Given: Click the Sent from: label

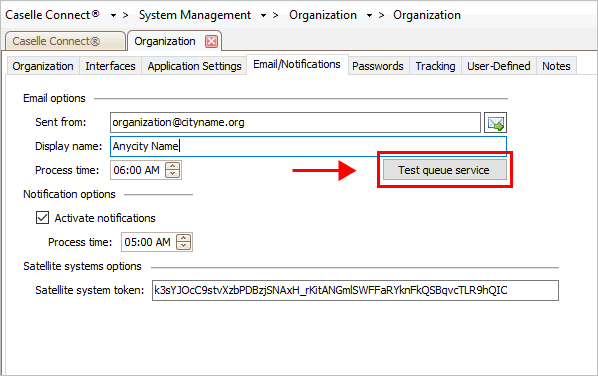Looking at the screenshot, I should coord(61,122).
